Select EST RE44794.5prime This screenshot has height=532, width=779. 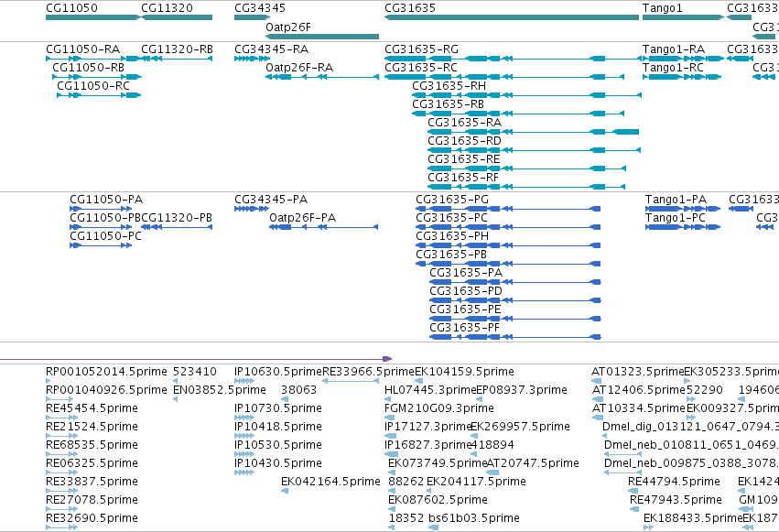(x=632, y=492)
